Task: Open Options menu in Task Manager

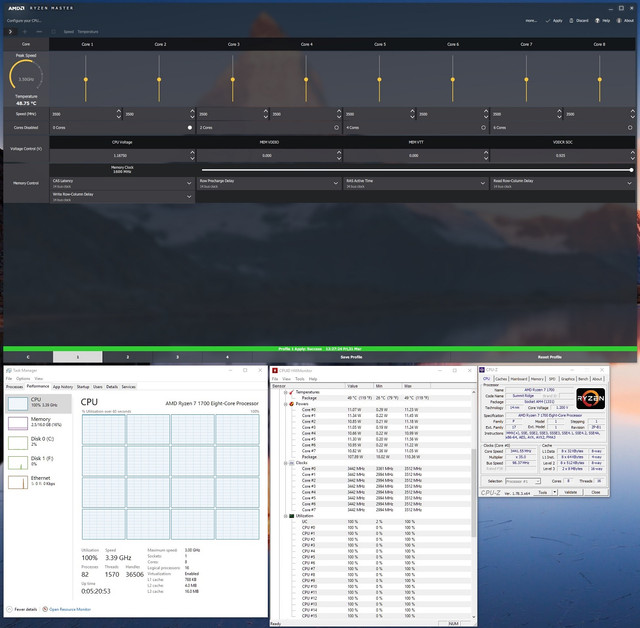Action: (23, 379)
